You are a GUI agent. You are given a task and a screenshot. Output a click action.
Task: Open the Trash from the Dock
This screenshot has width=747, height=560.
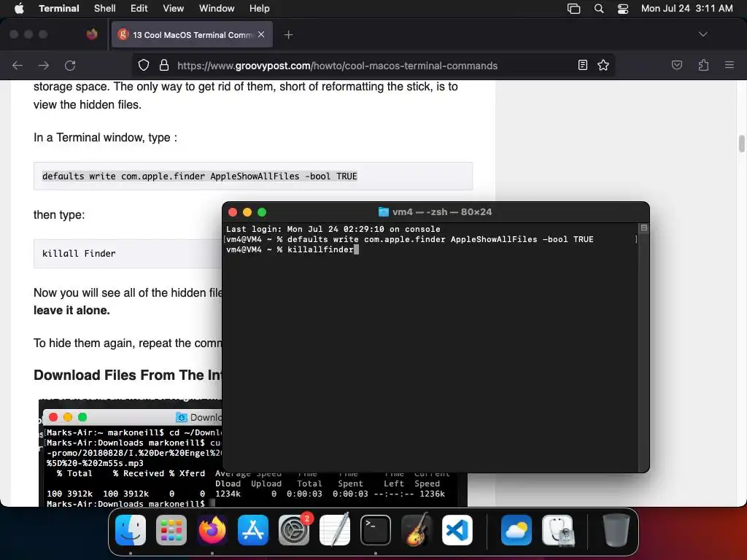click(x=616, y=530)
